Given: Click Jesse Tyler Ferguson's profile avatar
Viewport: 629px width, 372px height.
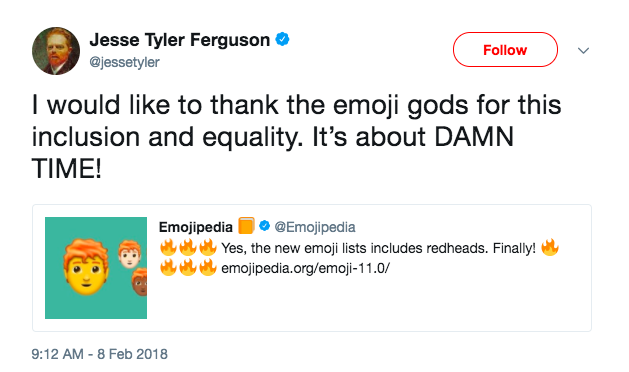Looking at the screenshot, I should pyautogui.click(x=56, y=51).
